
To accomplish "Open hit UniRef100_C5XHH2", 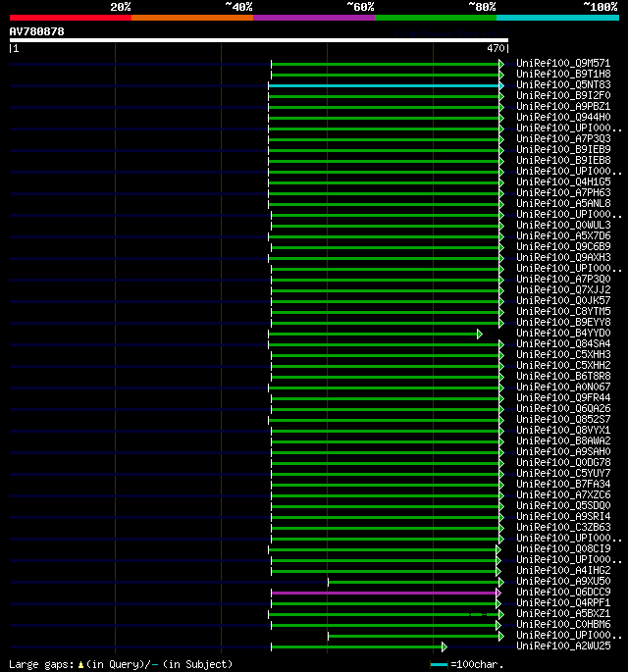I will click(x=563, y=366).
